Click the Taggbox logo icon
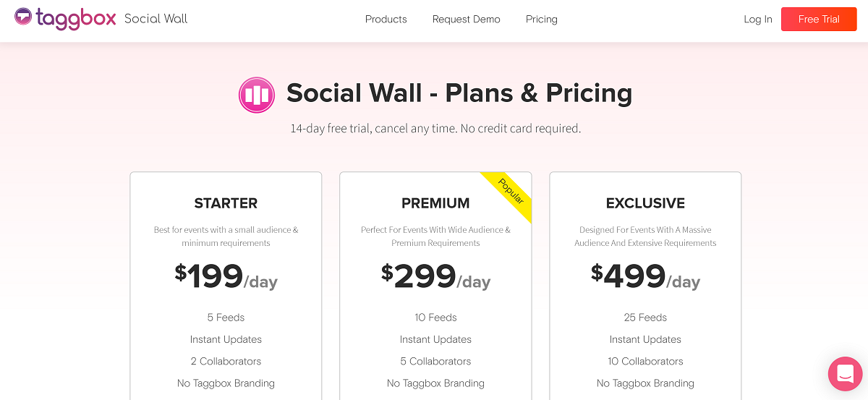 tap(24, 17)
